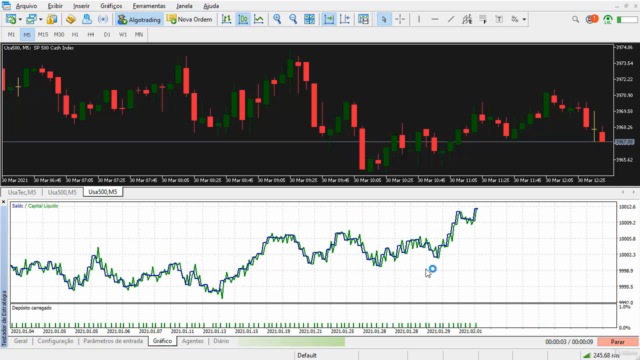Toggle line chart display mode

259,19
